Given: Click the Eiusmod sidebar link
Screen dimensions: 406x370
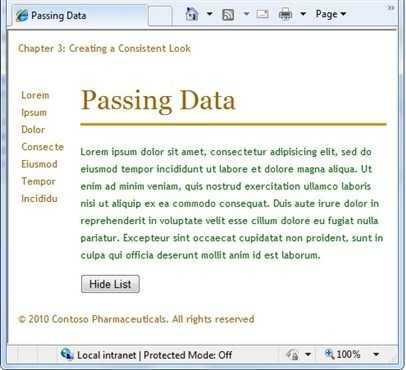Looking at the screenshot, I should pyautogui.click(x=39, y=164).
